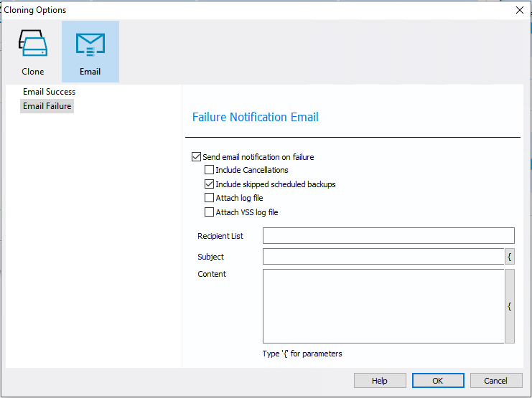Select the Email envelope icon

pos(90,45)
